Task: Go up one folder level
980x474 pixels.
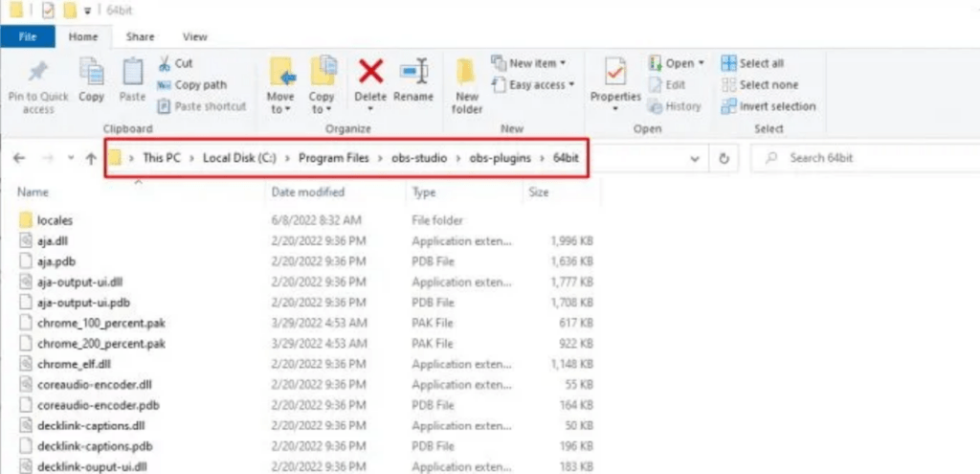Action: 91,158
